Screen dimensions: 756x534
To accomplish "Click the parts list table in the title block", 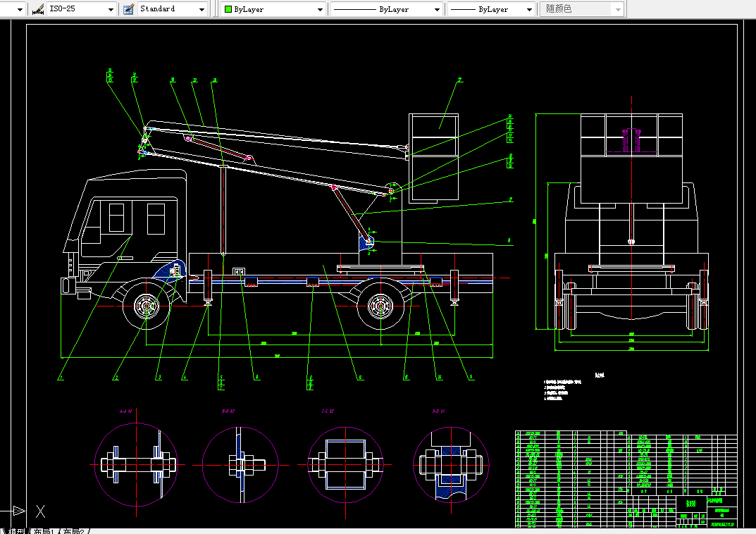I will (626, 479).
